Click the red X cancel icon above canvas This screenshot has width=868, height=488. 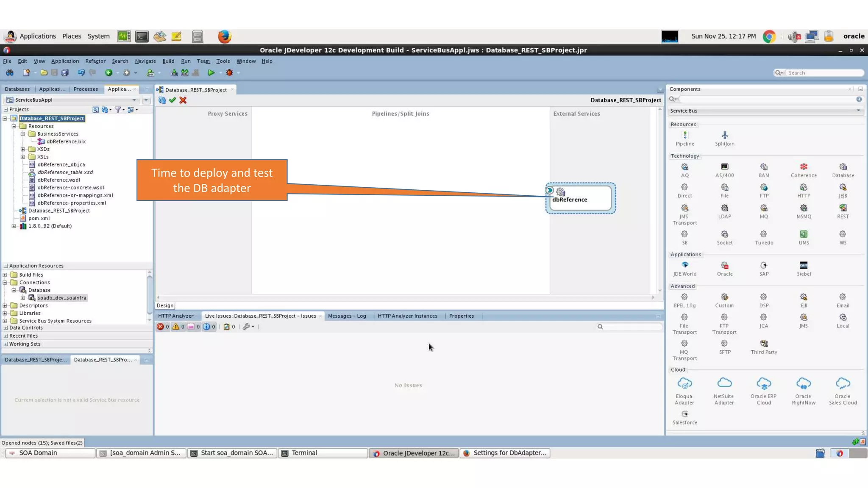pyautogui.click(x=183, y=100)
